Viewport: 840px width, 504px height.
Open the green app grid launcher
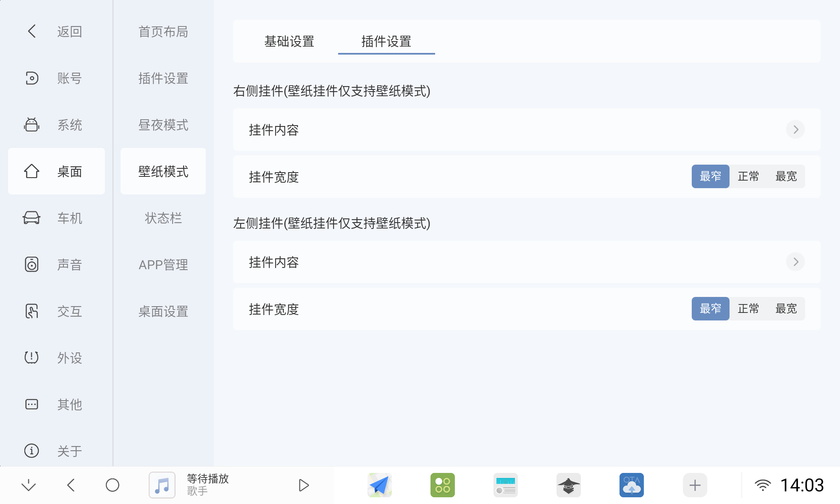coord(442,485)
